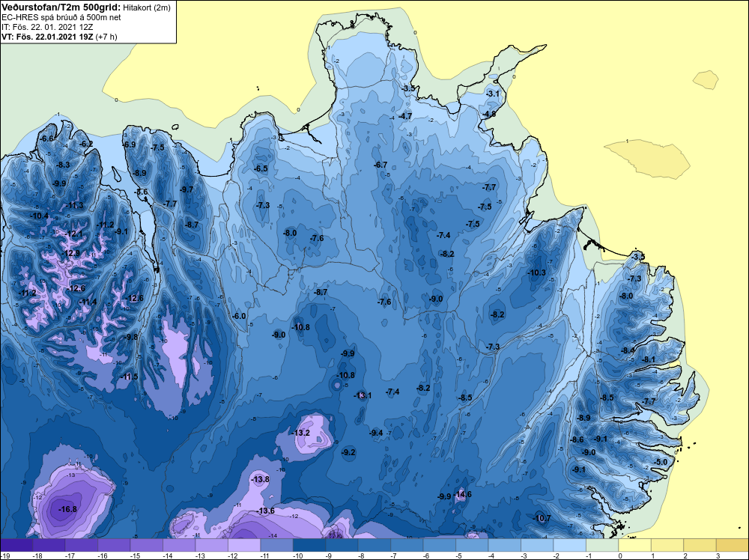This screenshot has height=560, width=749.
Task: Click the -6.5 temperature label
Action: (261, 168)
